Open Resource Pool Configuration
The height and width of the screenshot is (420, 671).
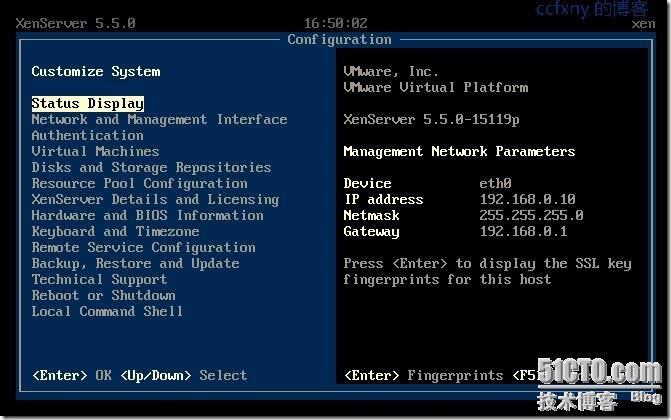[x=140, y=184]
